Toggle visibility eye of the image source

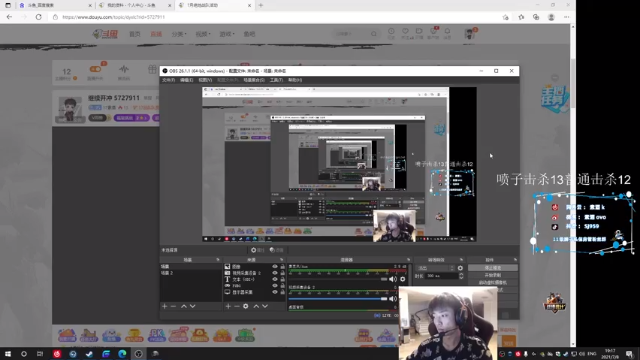click(275, 267)
